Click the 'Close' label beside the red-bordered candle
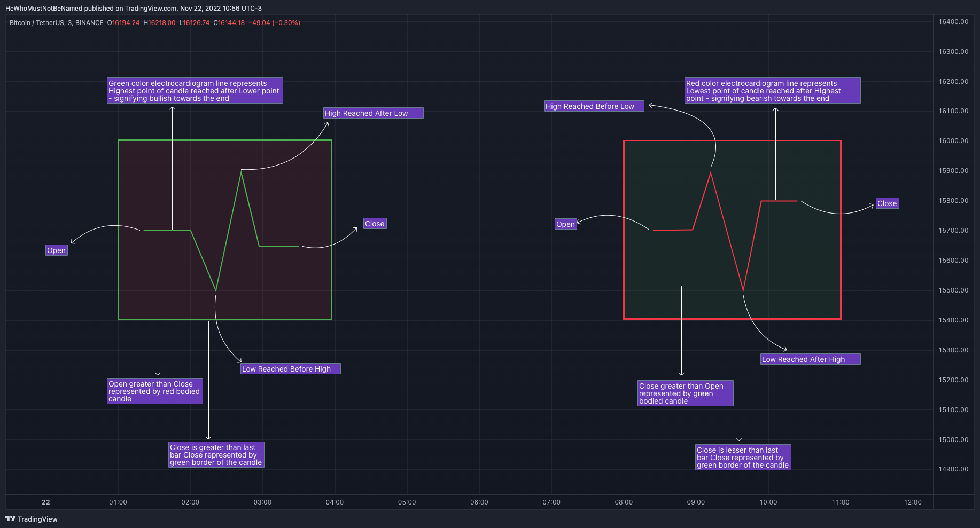 coord(888,203)
